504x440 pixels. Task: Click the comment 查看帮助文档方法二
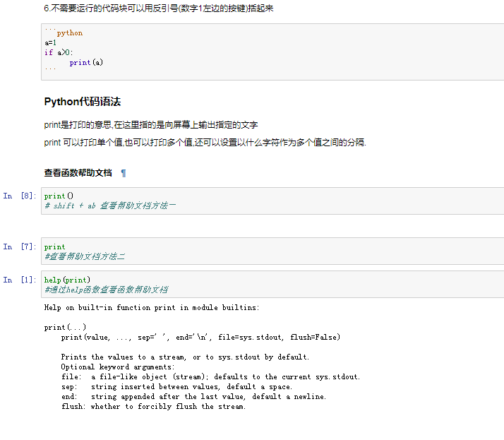(x=84, y=256)
